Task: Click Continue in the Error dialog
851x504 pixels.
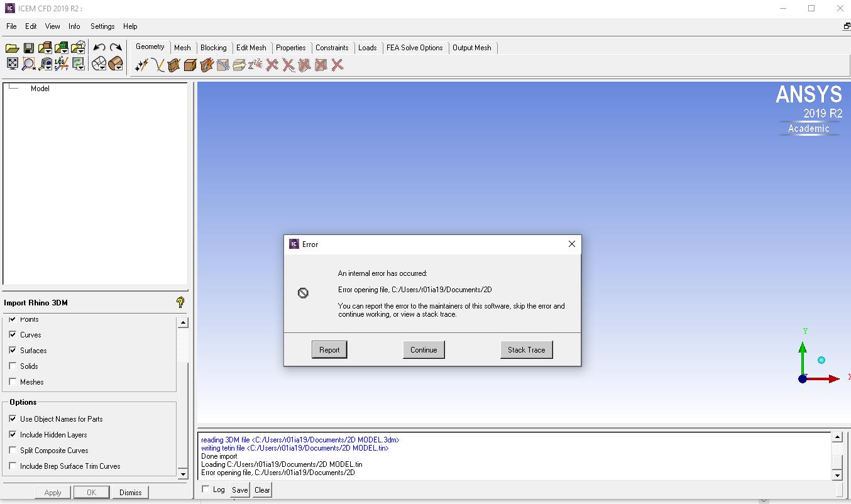Action: tap(424, 350)
